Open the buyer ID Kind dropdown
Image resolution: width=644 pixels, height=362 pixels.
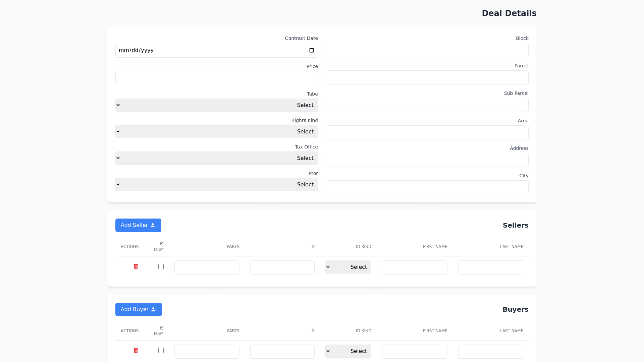pyautogui.click(x=348, y=351)
